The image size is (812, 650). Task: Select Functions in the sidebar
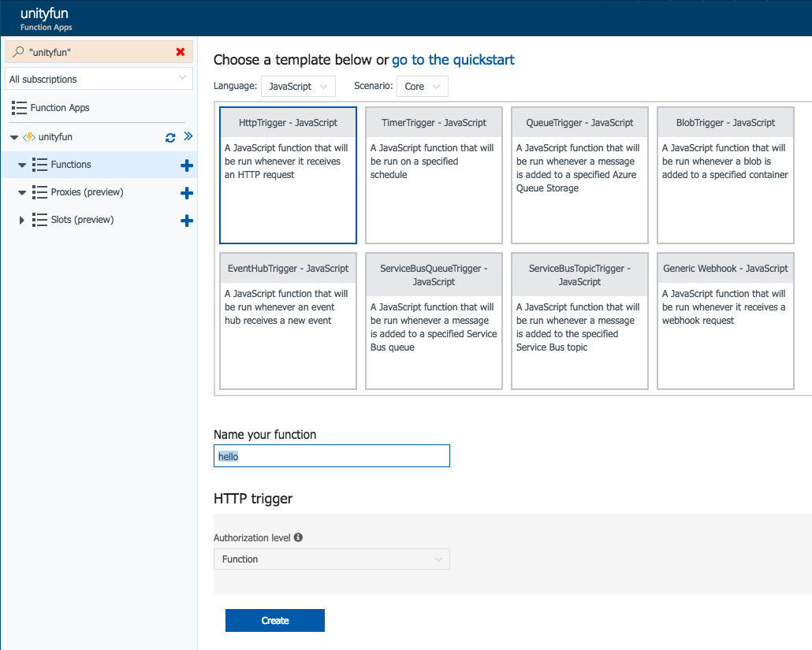point(71,165)
